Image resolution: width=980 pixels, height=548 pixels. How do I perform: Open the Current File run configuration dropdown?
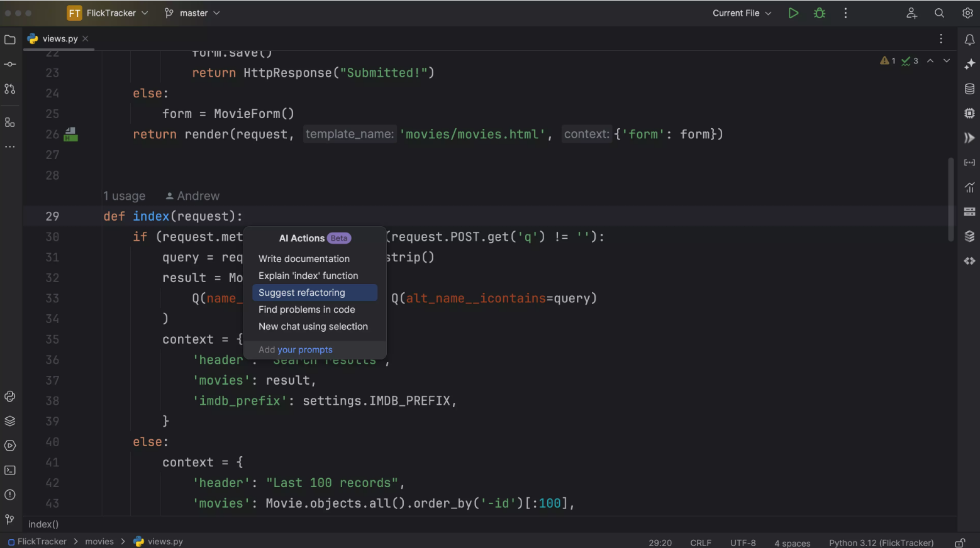point(741,13)
